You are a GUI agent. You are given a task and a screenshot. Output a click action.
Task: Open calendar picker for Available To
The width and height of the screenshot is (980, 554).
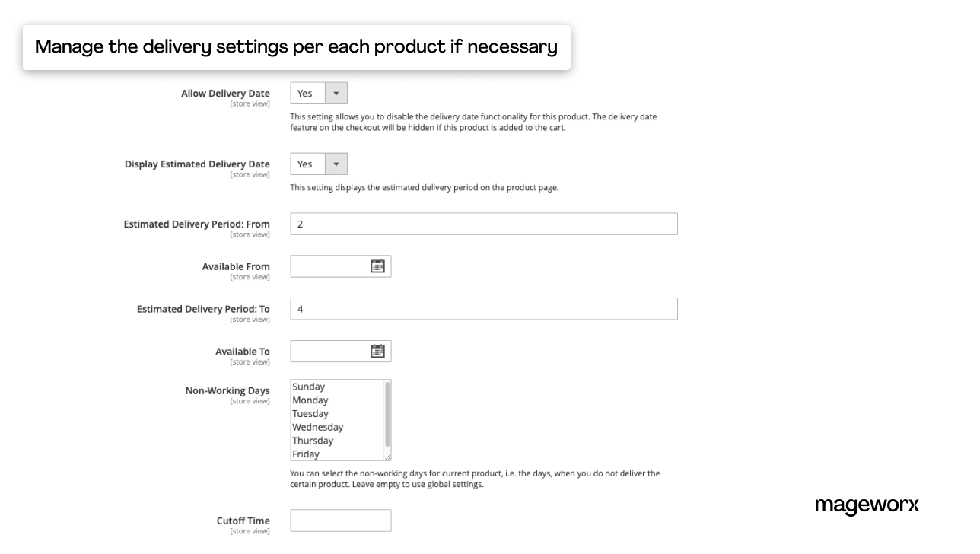(x=377, y=352)
